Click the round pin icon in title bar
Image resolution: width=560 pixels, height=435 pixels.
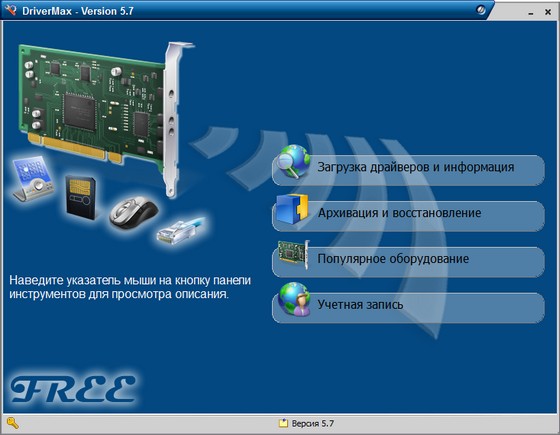[x=481, y=10]
